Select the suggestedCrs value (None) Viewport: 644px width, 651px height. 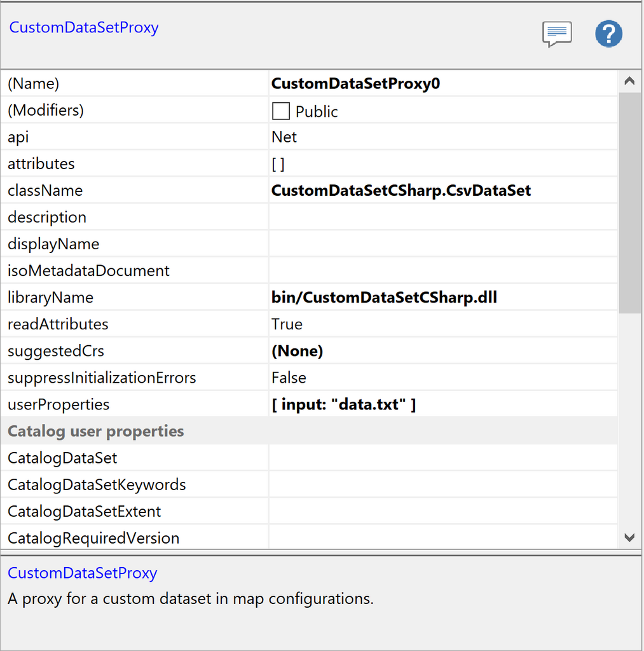[298, 351]
